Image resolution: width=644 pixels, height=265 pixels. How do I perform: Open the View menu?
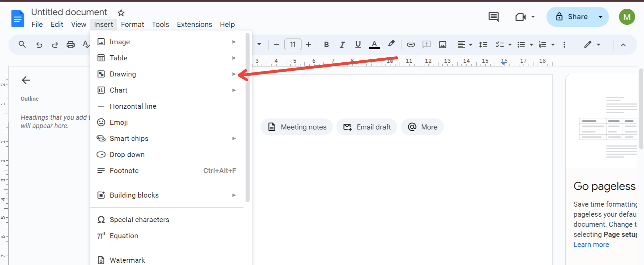pyautogui.click(x=79, y=24)
